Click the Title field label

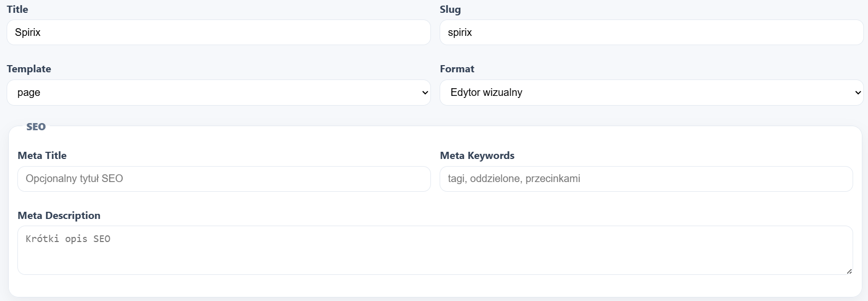coord(17,9)
